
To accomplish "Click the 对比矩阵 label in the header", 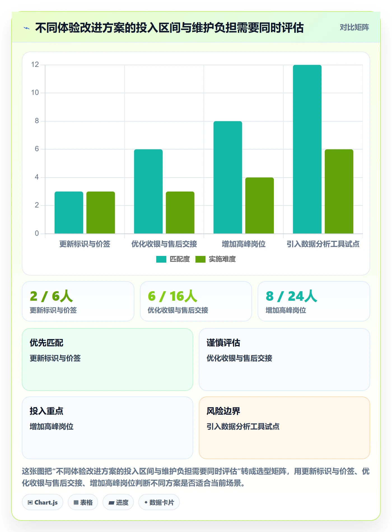I will tap(354, 27).
